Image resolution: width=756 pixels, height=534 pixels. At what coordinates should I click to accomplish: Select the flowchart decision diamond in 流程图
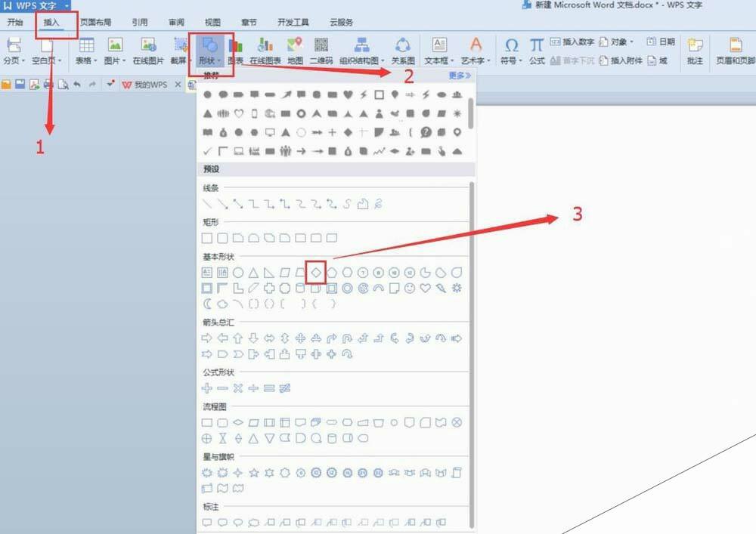tap(237, 422)
